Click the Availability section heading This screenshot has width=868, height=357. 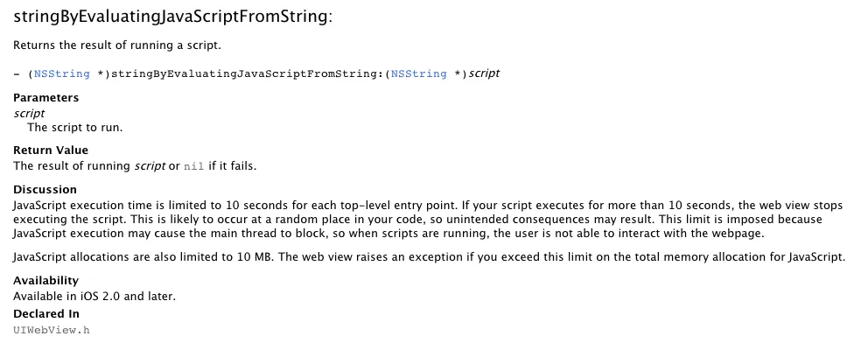(46, 280)
